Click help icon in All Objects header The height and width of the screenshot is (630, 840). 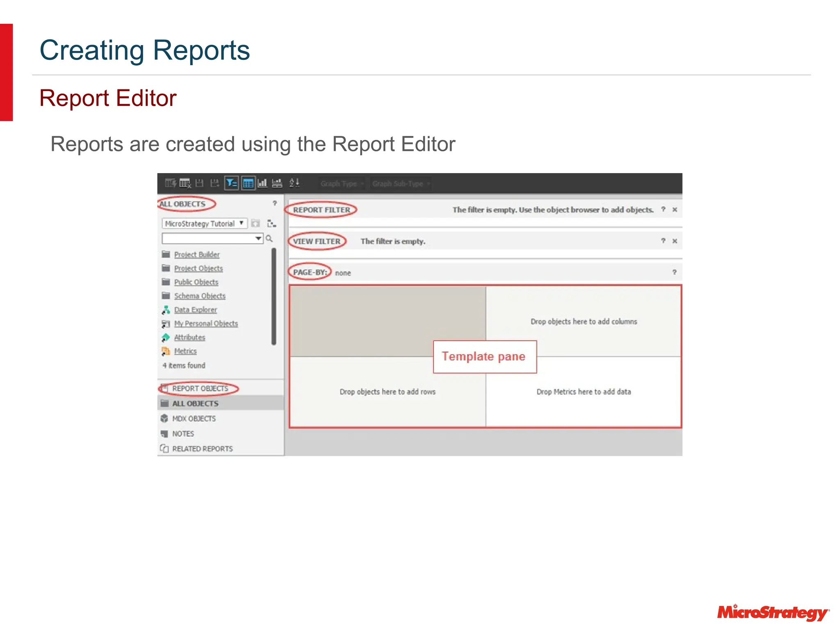(x=275, y=203)
